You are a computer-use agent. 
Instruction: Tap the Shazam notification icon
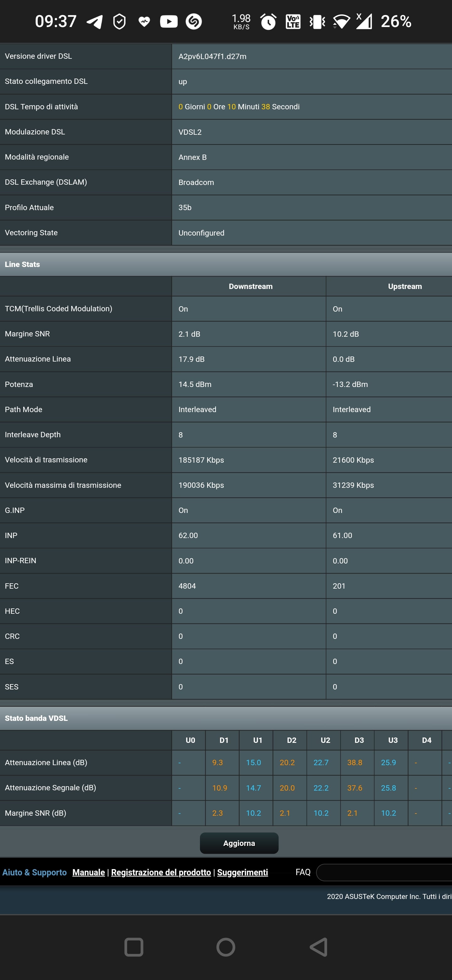point(193,22)
